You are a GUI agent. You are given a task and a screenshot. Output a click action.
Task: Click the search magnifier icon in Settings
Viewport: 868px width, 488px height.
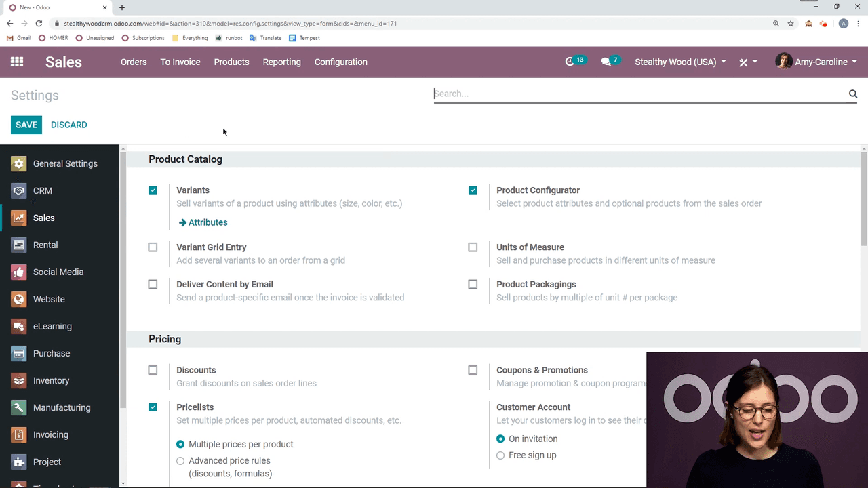pos(853,94)
